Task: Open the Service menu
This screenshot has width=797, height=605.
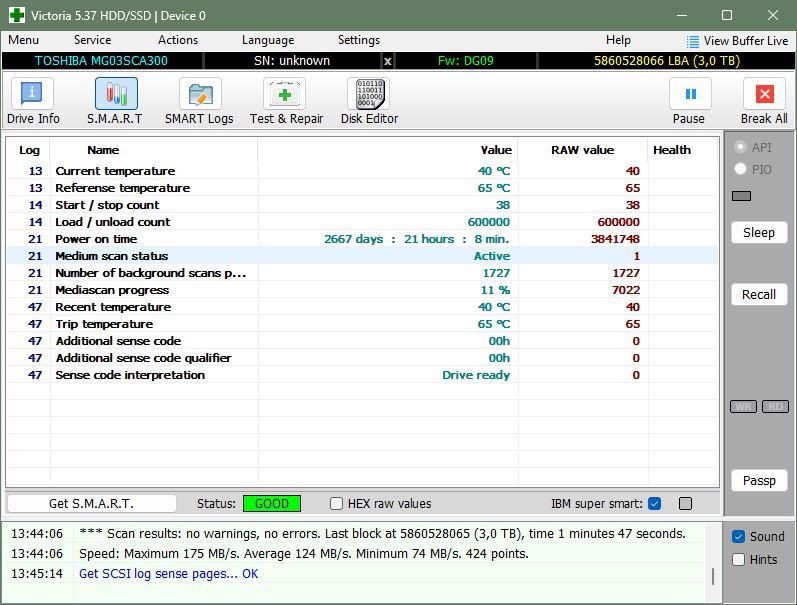Action: tap(92, 40)
